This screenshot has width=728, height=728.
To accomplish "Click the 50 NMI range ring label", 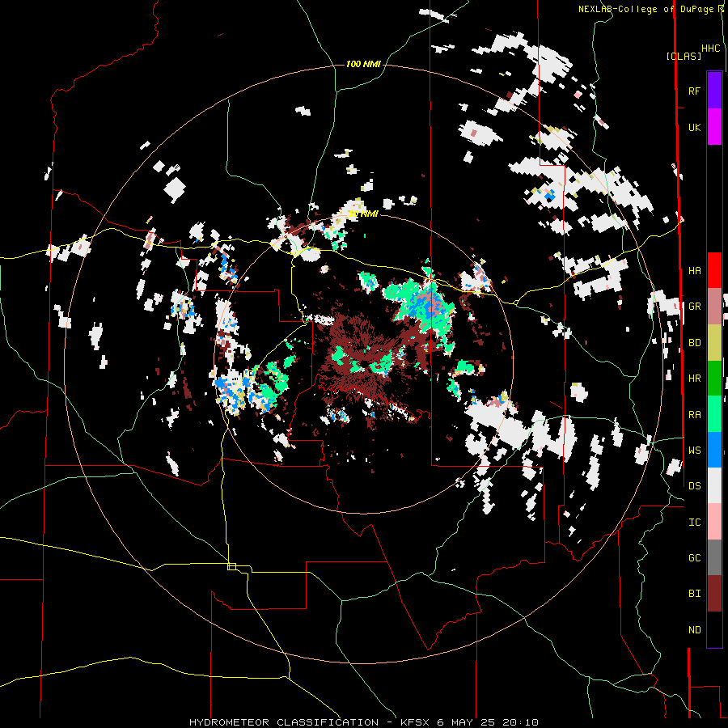I will (363, 214).
